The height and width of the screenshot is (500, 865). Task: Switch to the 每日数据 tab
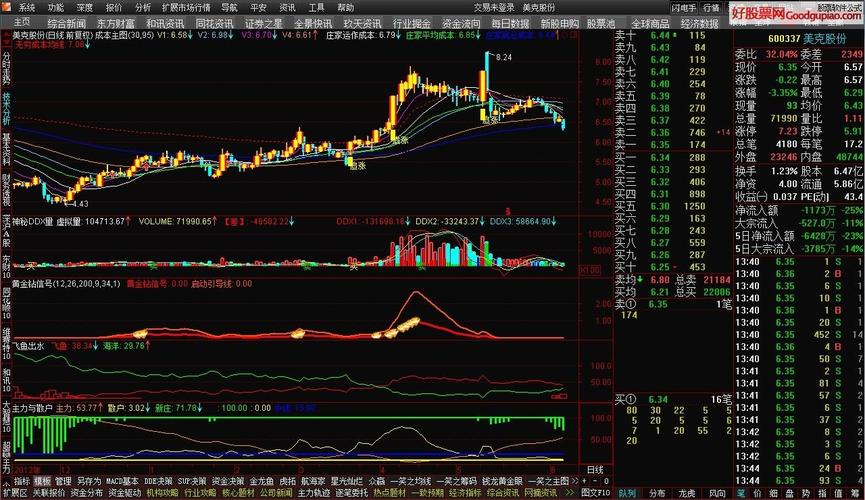[510, 23]
